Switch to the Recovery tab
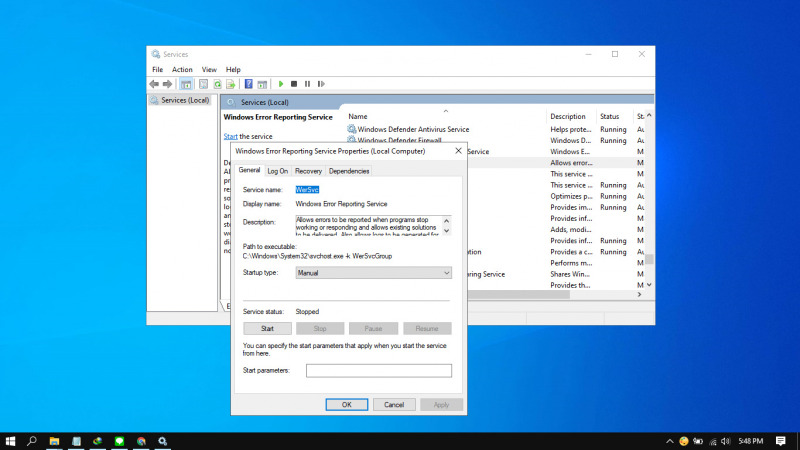This screenshot has height=450, width=800. point(308,171)
